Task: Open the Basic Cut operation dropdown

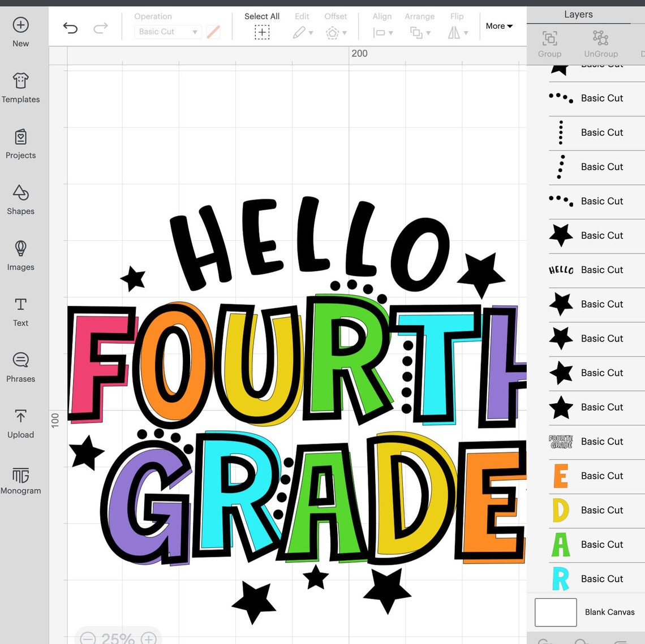Action: pyautogui.click(x=167, y=32)
